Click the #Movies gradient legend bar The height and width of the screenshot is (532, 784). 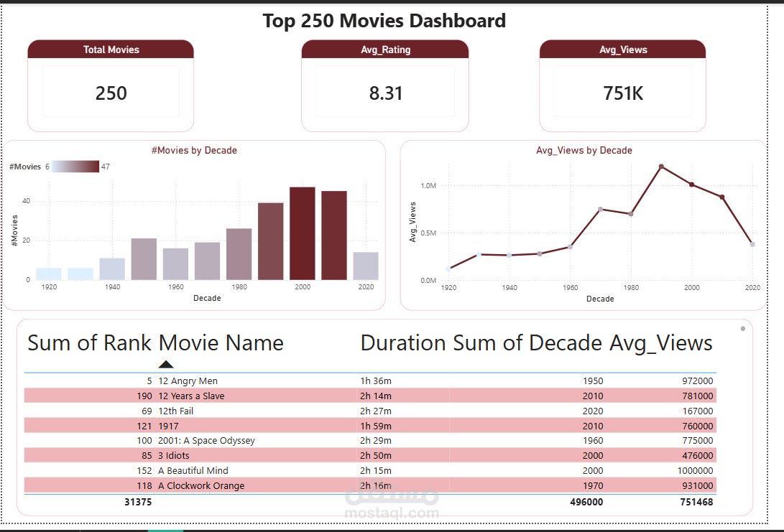(x=75, y=167)
